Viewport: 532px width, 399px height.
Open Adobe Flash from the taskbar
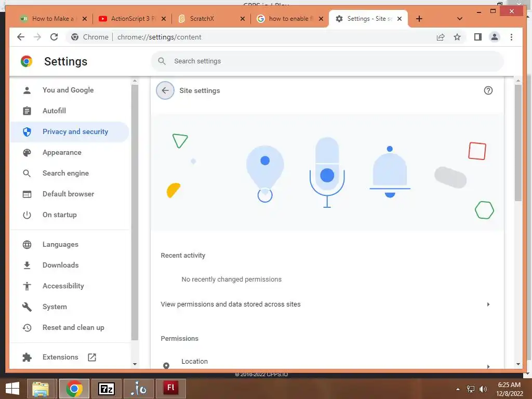tap(171, 389)
